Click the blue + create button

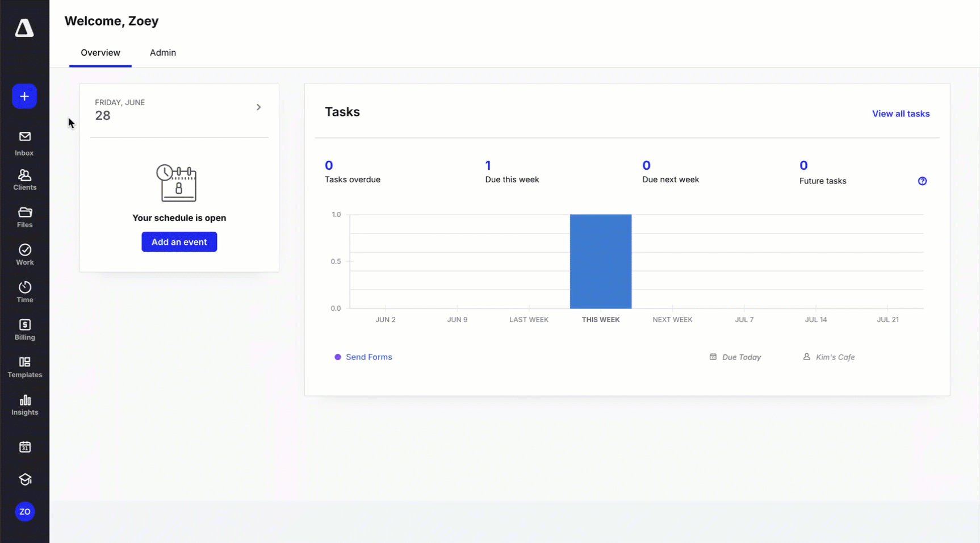(24, 96)
